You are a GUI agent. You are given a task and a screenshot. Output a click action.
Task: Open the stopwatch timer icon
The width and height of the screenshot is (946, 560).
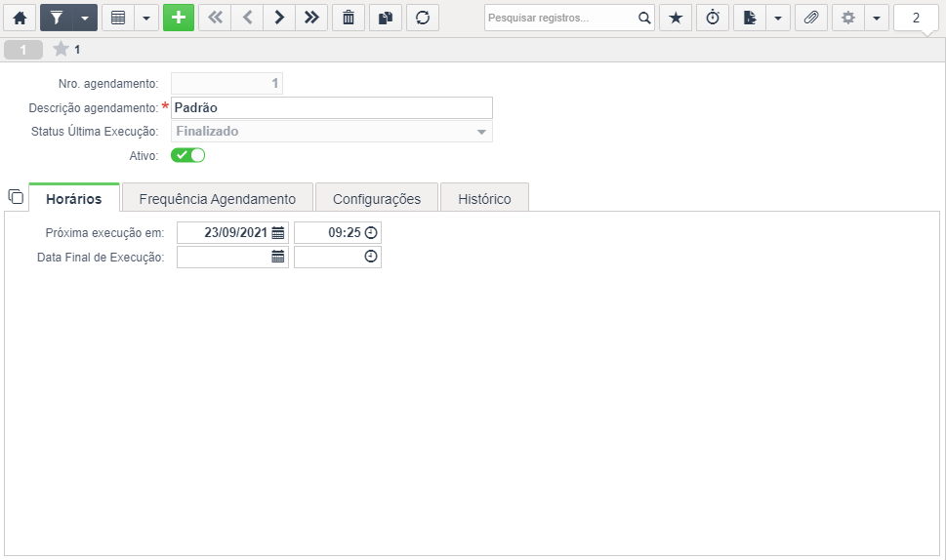(x=713, y=19)
